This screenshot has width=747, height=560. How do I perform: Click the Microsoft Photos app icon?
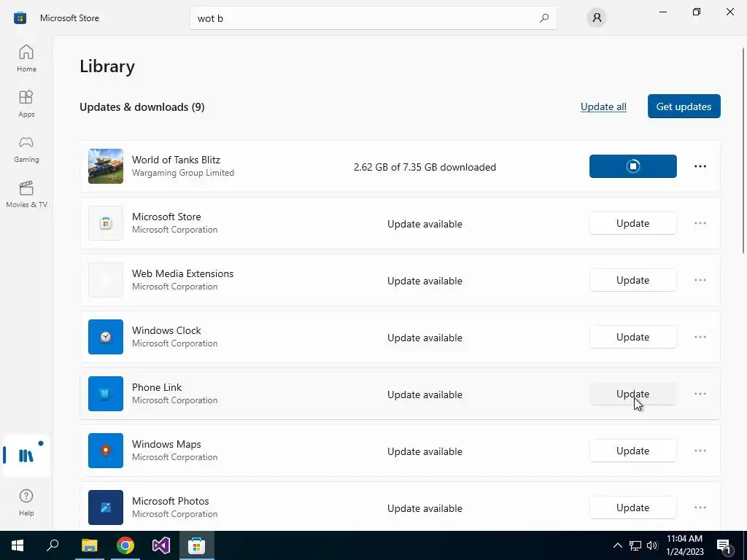click(106, 507)
